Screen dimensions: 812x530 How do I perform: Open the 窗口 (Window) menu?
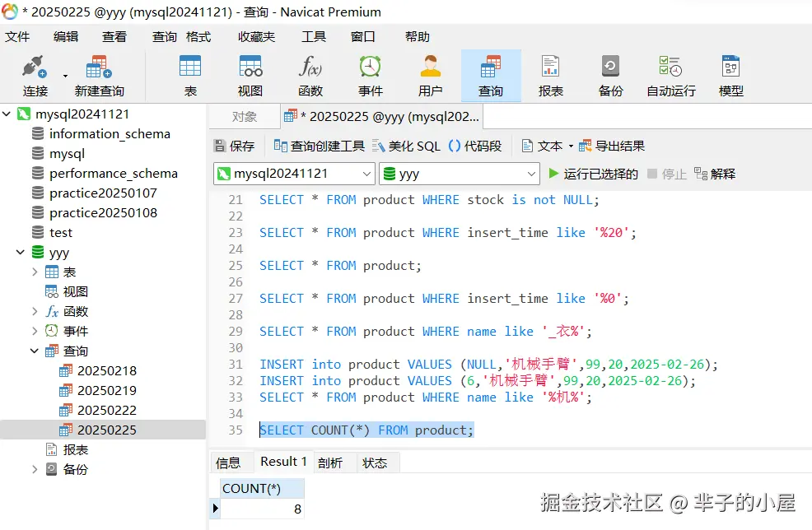coord(362,37)
